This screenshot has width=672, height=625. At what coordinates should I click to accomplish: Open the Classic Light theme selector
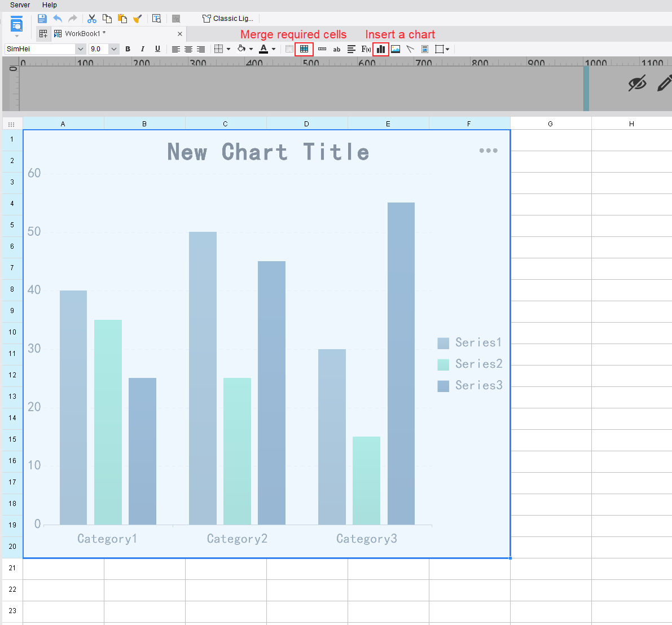click(x=228, y=19)
